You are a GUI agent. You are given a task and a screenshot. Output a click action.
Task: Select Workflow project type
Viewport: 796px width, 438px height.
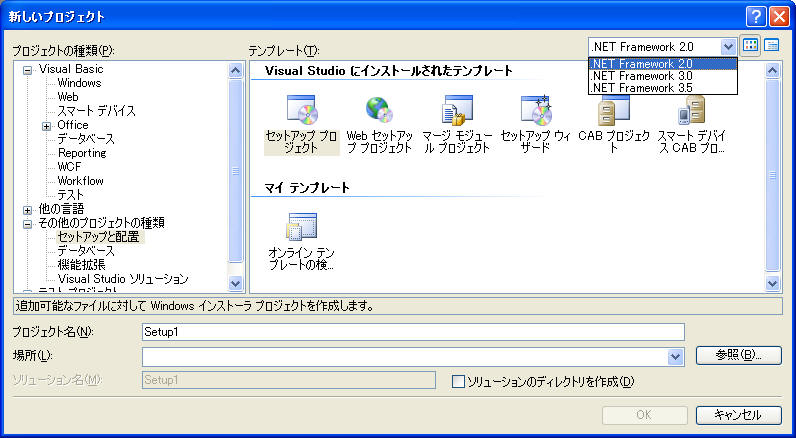(80, 181)
